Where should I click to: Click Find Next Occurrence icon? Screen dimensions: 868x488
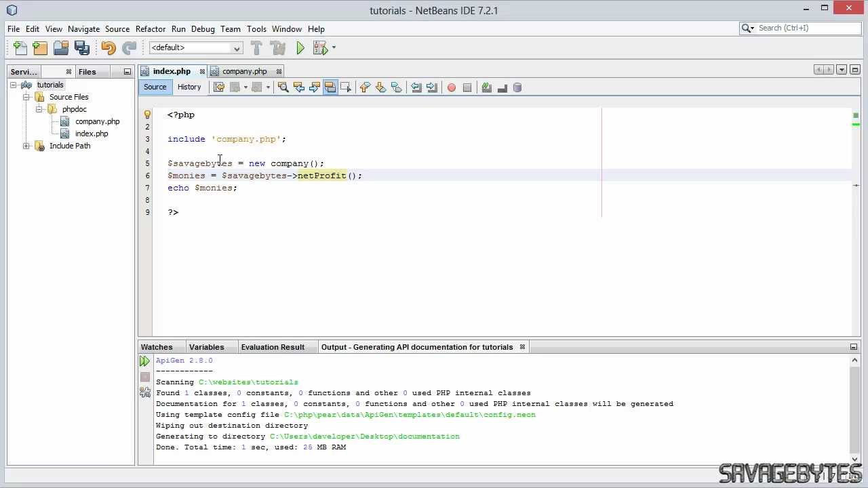coord(314,87)
